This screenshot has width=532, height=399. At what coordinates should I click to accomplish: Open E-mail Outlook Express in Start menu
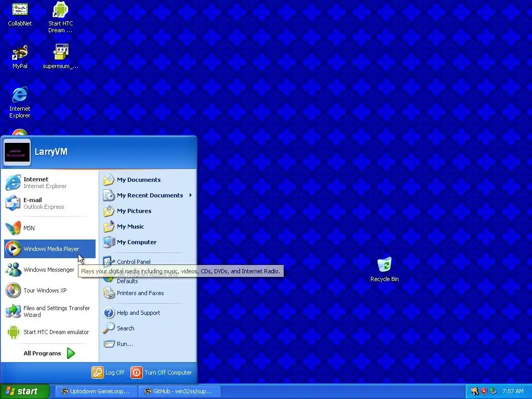tap(50, 203)
